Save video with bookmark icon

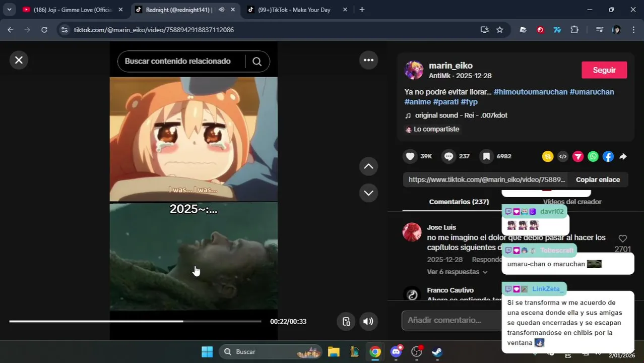[486, 156]
